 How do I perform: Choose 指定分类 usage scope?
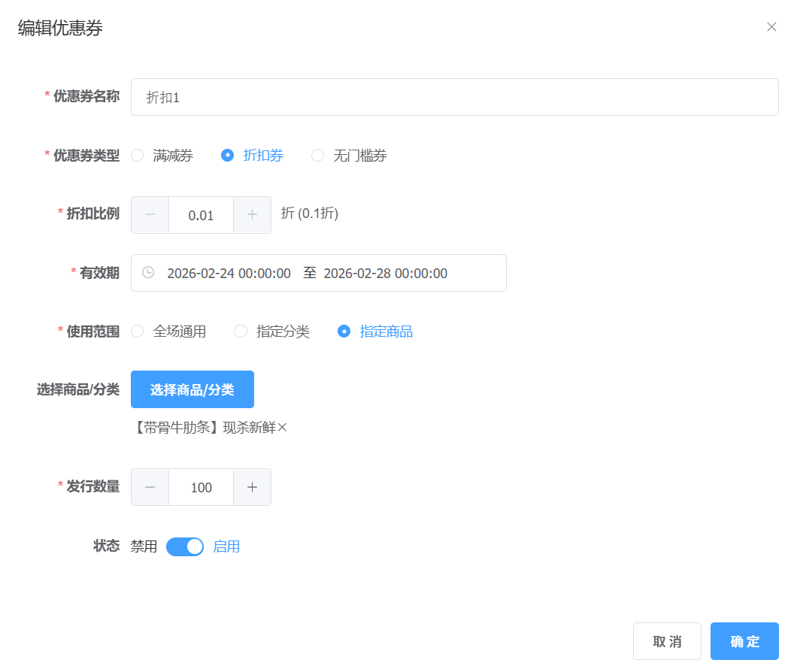click(241, 331)
